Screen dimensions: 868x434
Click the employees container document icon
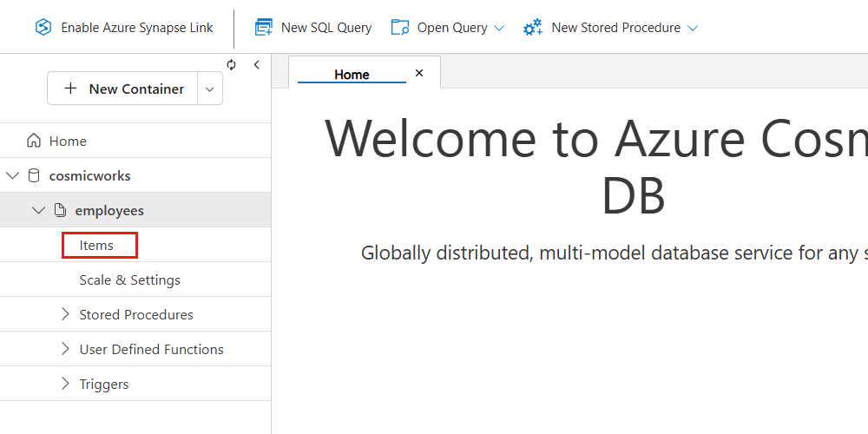pyautogui.click(x=60, y=210)
